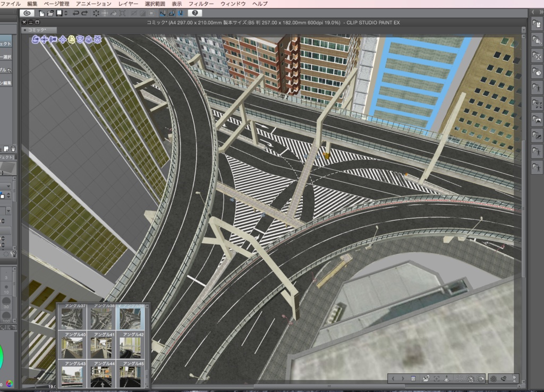Enable the snap to grid toggle

coord(182,13)
